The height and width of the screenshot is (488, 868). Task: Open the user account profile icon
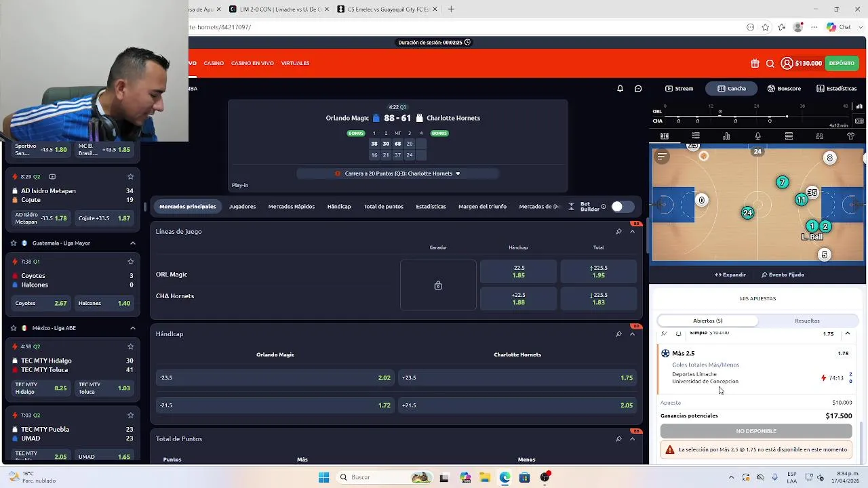[x=787, y=63]
